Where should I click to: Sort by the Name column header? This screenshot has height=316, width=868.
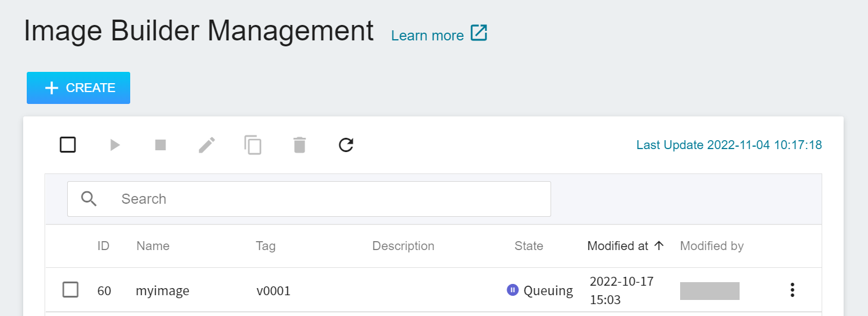pyautogui.click(x=153, y=246)
